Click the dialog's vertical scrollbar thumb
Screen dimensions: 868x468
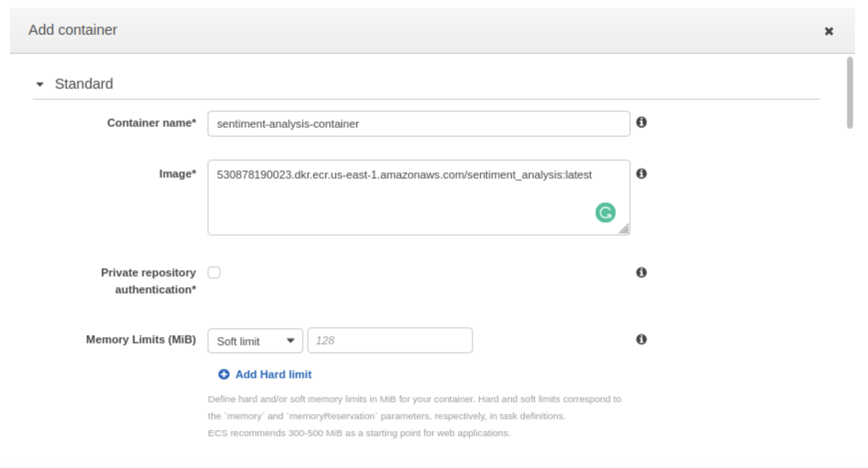[850, 93]
